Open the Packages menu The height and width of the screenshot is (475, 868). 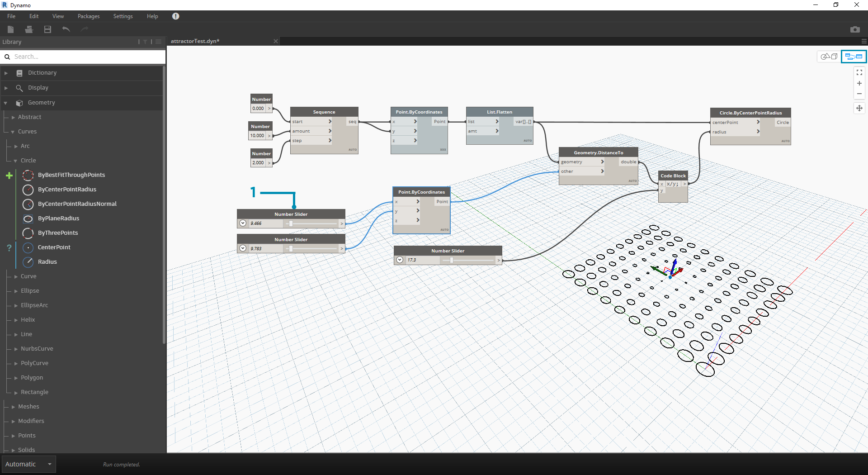(89, 16)
